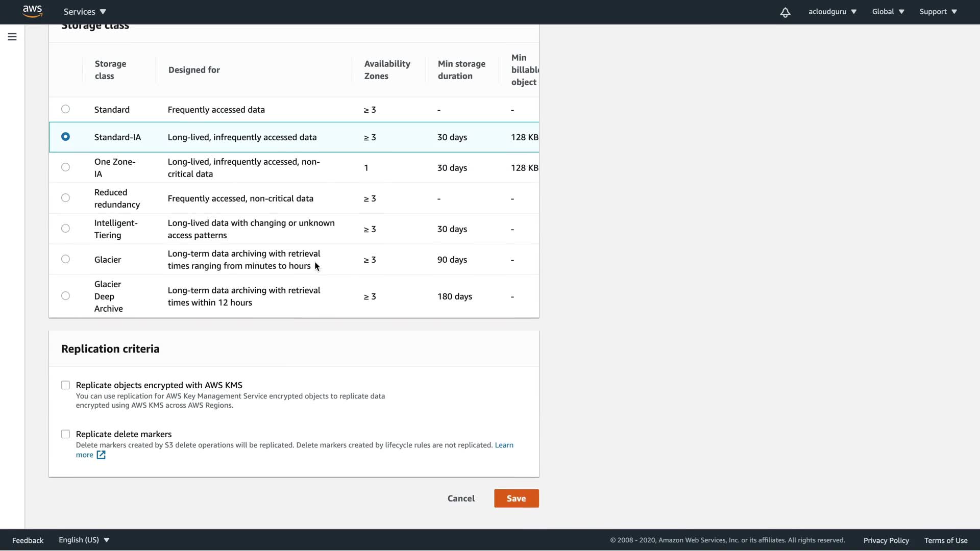The width and height of the screenshot is (980, 551).
Task: Expand the Services dropdown menu
Action: tap(85, 12)
